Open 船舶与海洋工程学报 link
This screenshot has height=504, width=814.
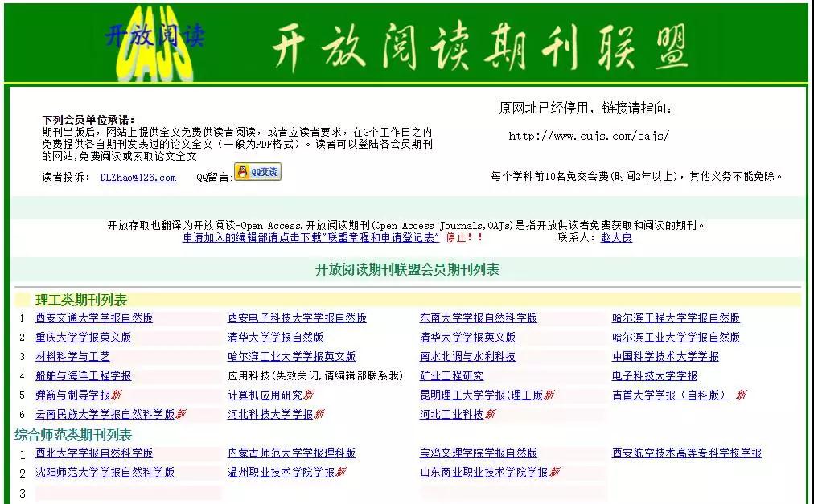83,376
